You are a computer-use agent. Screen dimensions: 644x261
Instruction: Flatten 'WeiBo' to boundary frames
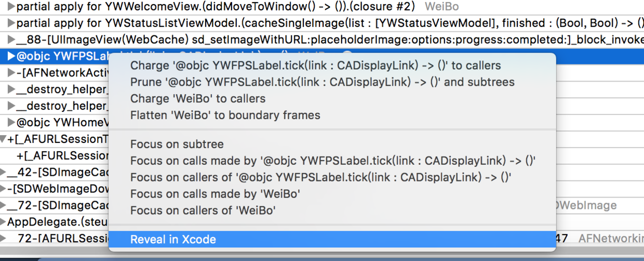point(225,115)
